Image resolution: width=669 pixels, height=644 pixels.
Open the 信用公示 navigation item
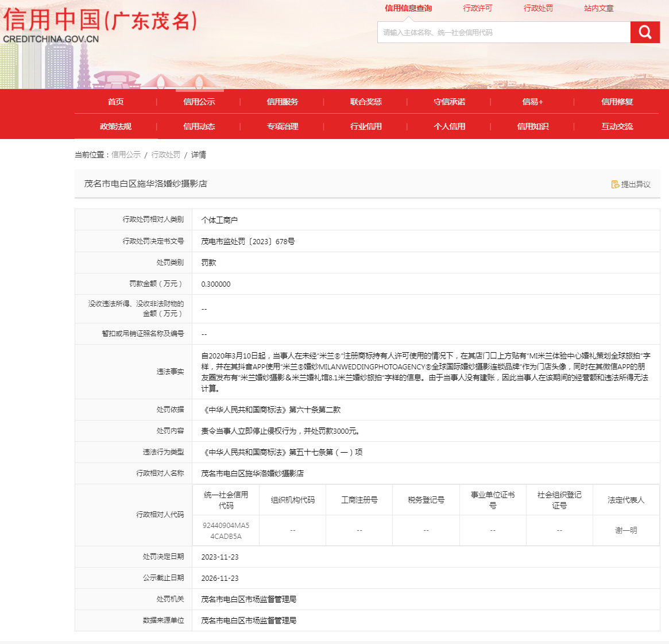click(199, 102)
